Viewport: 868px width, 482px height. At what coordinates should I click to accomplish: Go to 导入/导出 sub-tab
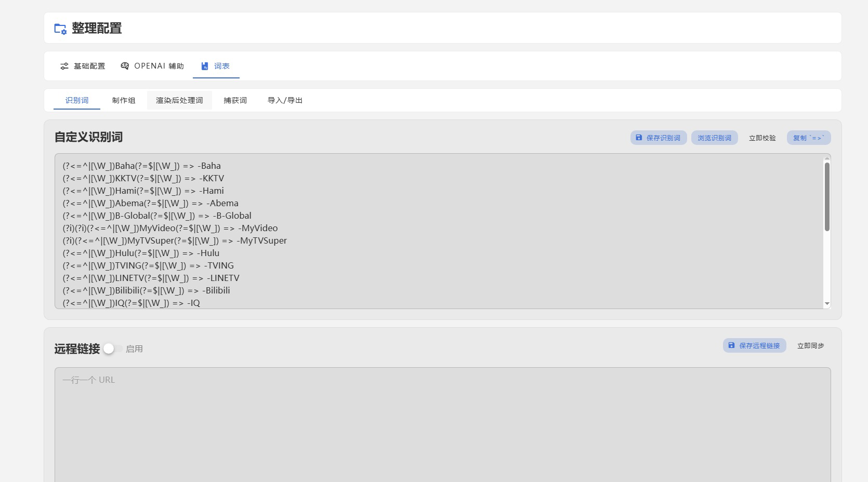(285, 100)
